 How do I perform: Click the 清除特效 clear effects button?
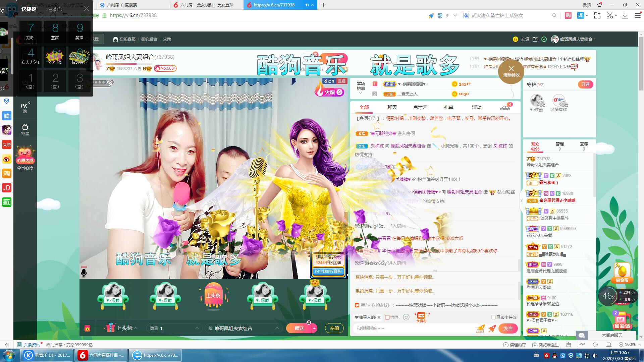point(511,72)
